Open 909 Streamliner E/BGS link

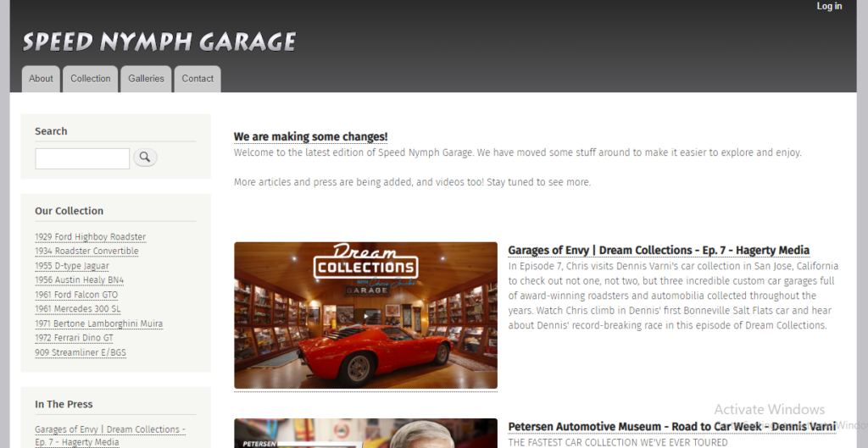click(81, 353)
